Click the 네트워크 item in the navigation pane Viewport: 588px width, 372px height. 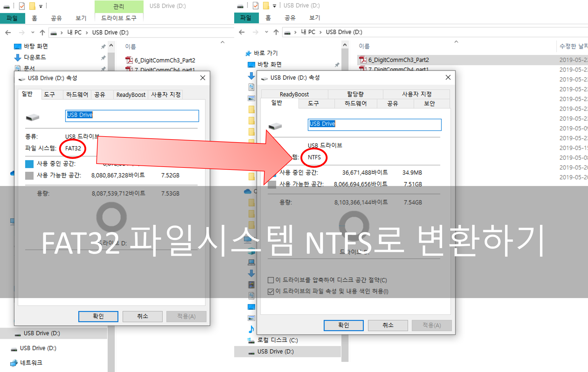click(x=31, y=363)
